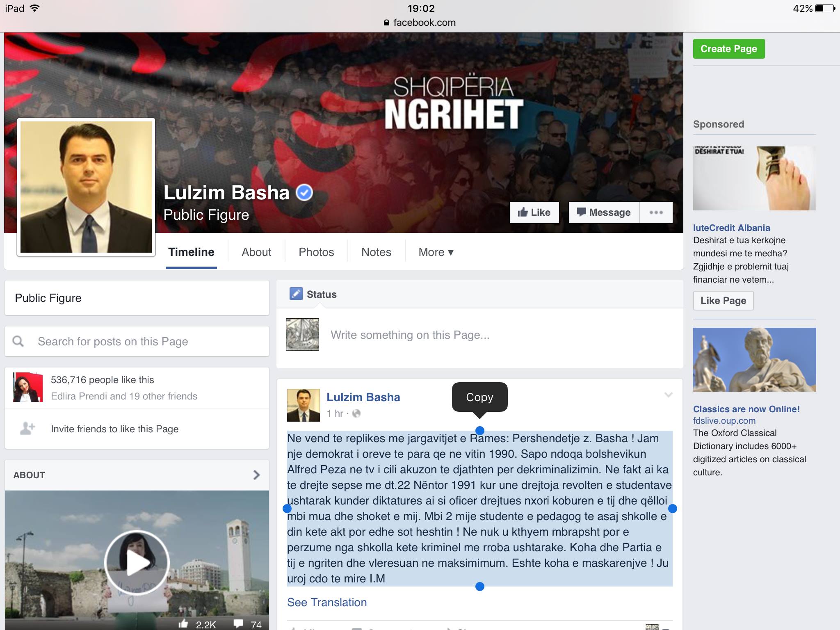The height and width of the screenshot is (630, 840).
Task: Tap the Wi-Fi icon in the status bar
Action: tap(35, 8)
